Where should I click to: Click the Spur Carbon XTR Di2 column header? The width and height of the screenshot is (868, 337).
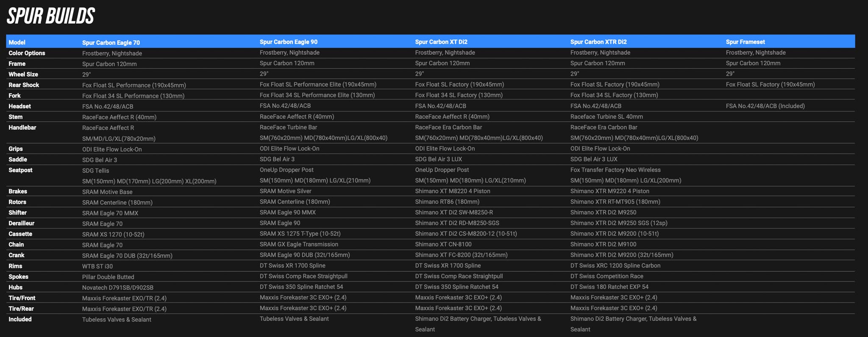point(598,42)
